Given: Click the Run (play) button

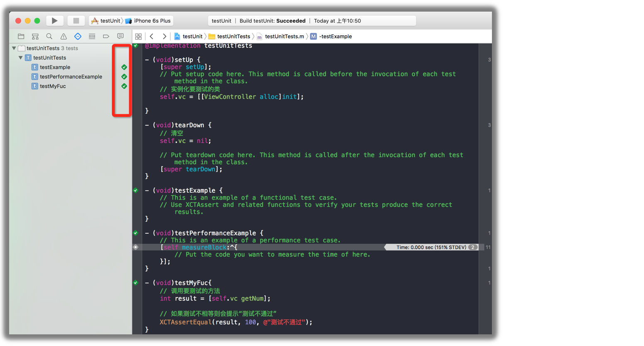Looking at the screenshot, I should click(x=54, y=21).
